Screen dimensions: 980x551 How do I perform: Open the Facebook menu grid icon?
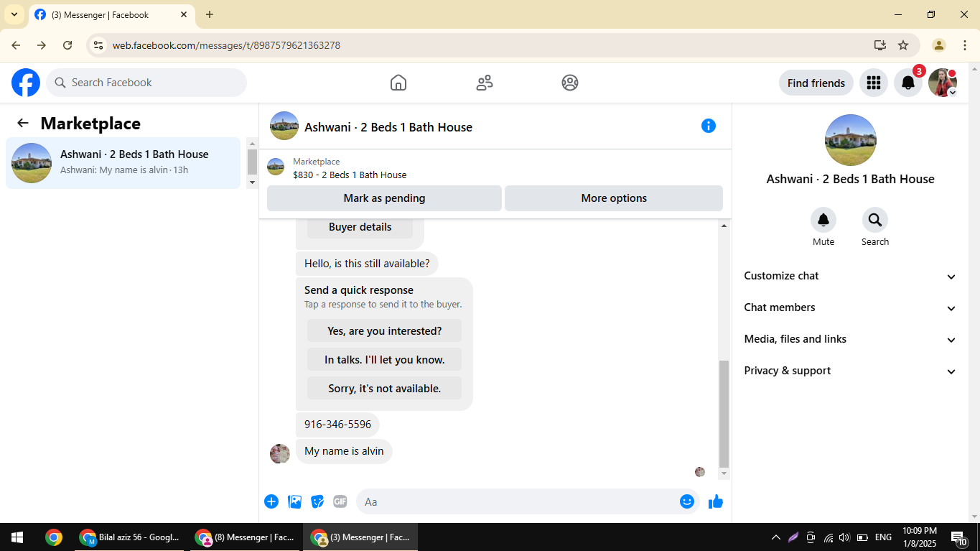tap(874, 83)
